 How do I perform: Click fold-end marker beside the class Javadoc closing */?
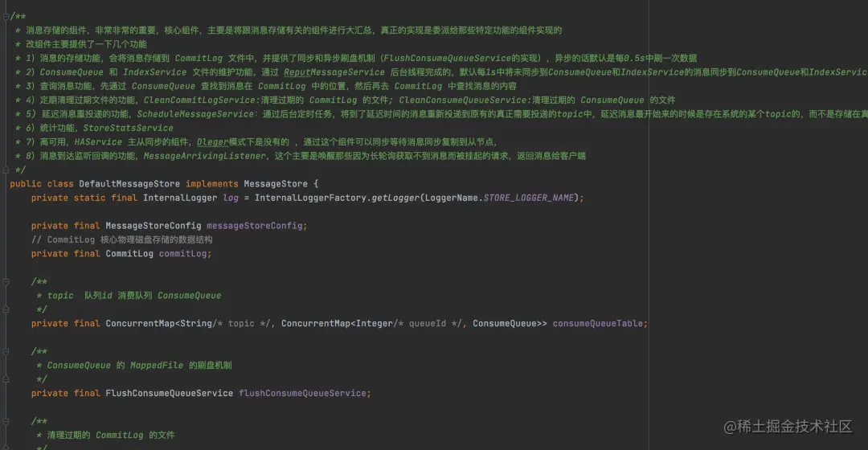click(x=6, y=170)
